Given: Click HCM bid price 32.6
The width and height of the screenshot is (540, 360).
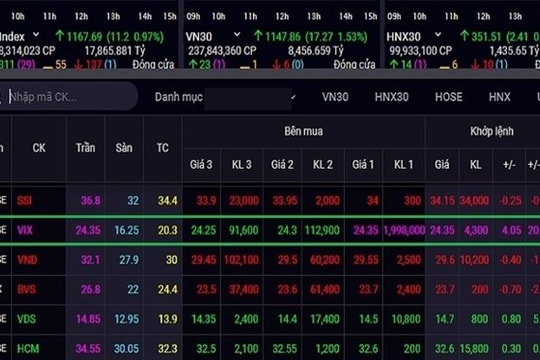Looking at the screenshot, I should 368,349.
